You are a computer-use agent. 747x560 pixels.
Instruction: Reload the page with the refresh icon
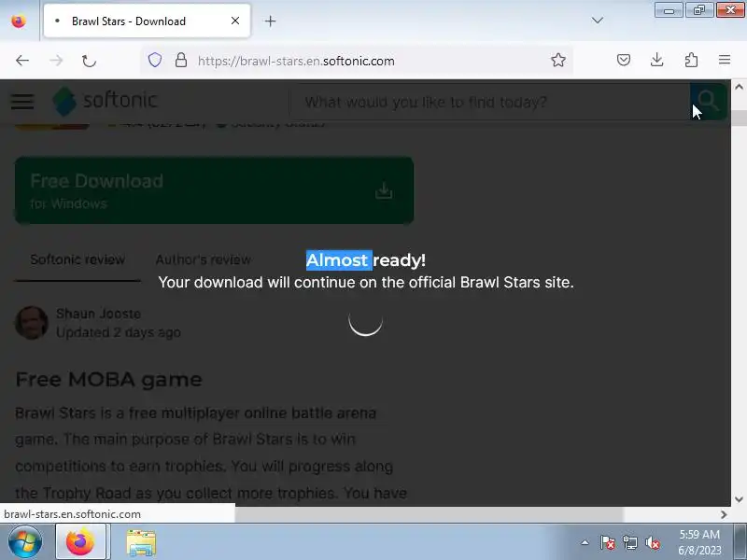click(89, 61)
